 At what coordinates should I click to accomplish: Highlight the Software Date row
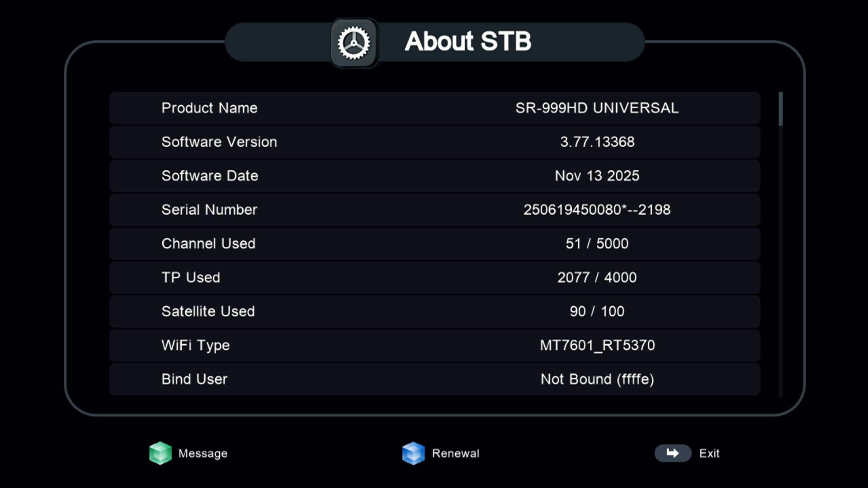(434, 176)
